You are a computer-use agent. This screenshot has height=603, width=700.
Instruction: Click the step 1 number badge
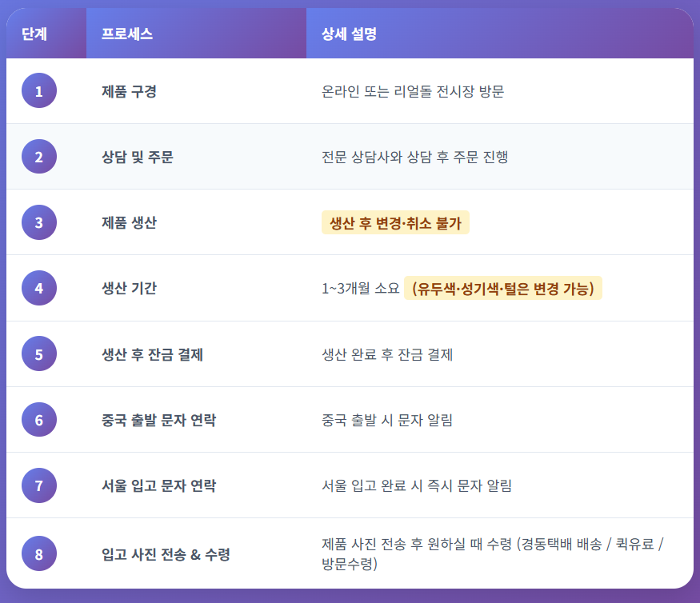(x=39, y=90)
